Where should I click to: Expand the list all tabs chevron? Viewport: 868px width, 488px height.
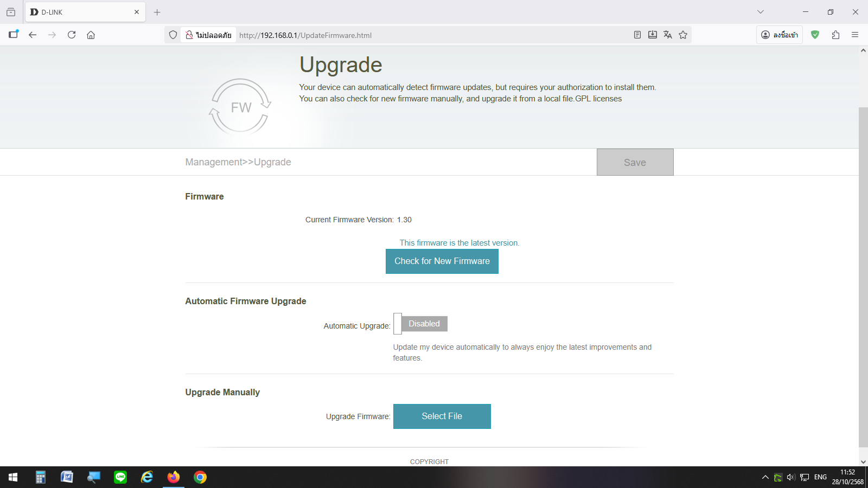[761, 12]
